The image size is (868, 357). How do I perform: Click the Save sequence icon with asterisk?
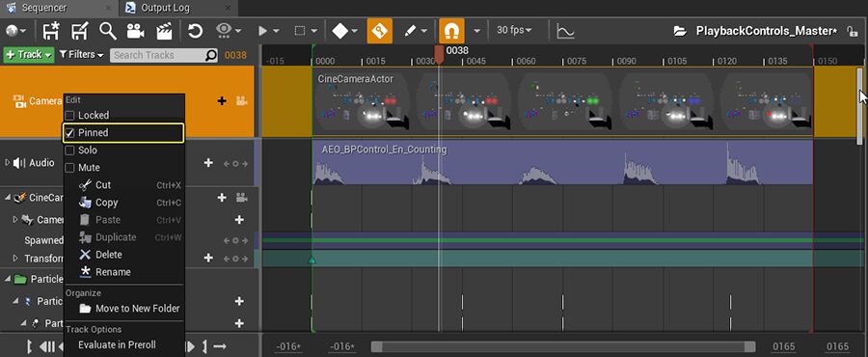point(51,31)
